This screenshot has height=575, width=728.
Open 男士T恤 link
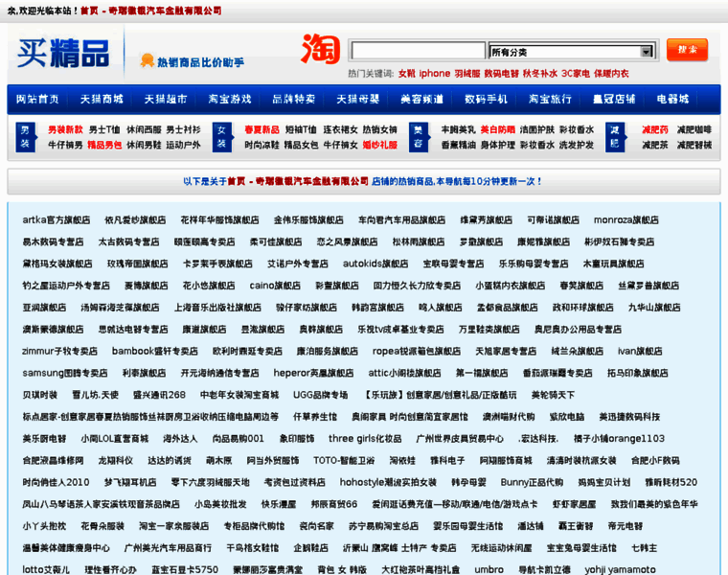(104, 129)
